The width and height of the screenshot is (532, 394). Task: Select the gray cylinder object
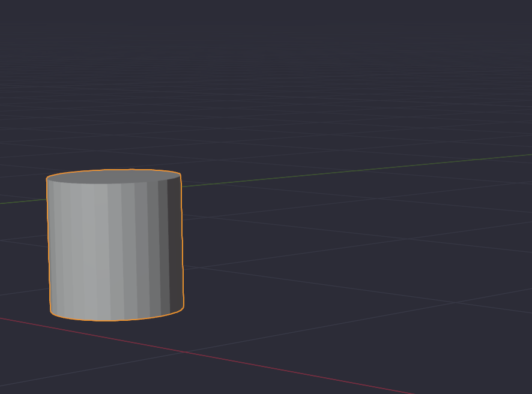[115, 245]
